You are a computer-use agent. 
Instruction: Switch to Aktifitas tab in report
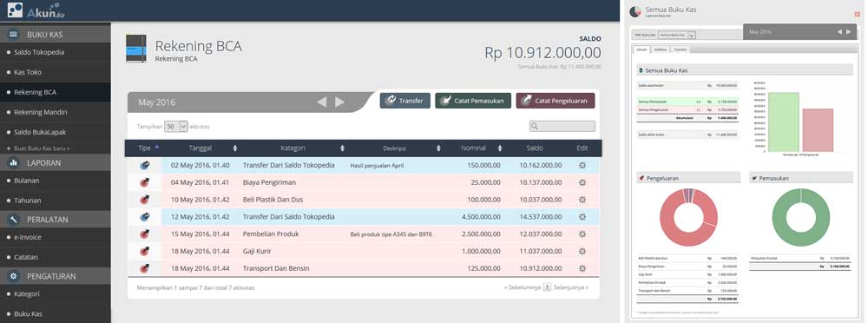pos(661,49)
